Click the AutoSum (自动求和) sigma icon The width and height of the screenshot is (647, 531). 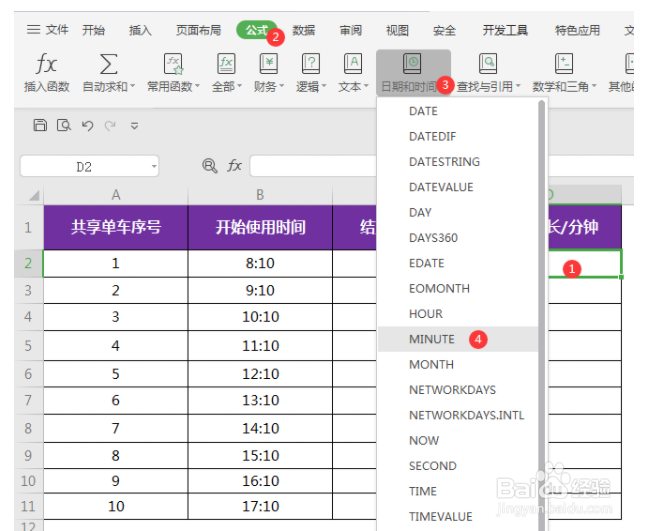pos(108,65)
